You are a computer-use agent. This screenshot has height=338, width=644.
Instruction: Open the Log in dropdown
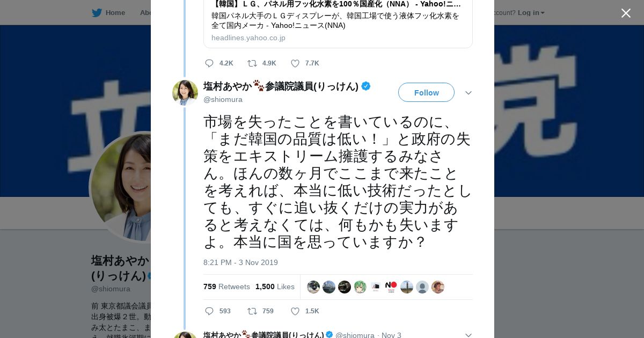coord(531,13)
